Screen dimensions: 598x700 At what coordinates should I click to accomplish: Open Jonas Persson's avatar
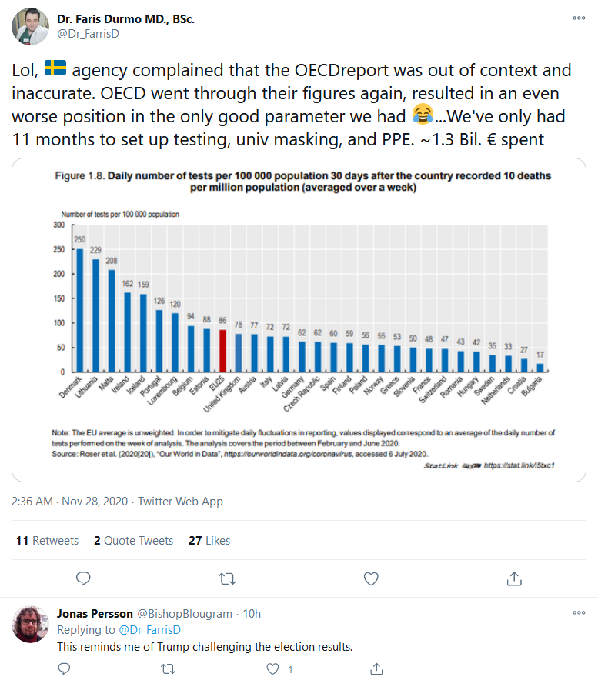[x=31, y=623]
